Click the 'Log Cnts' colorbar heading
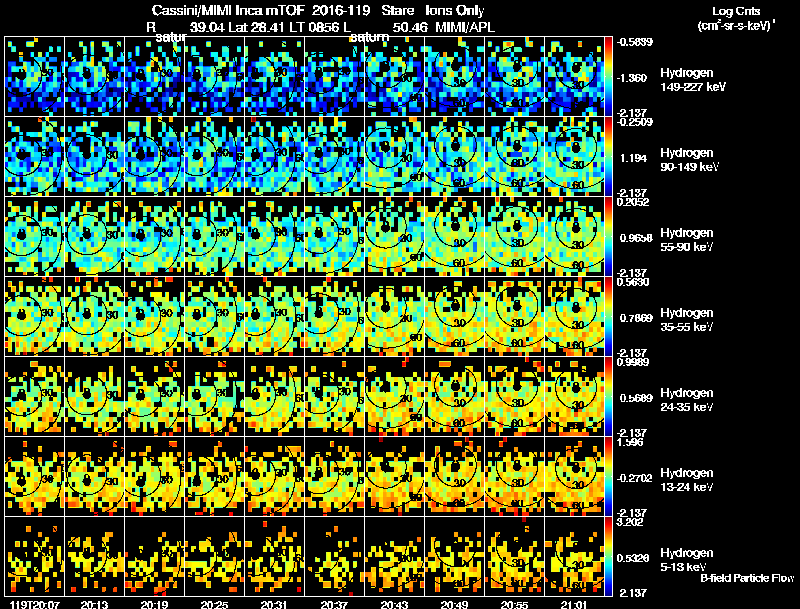The height and width of the screenshot is (609, 800). [x=736, y=11]
